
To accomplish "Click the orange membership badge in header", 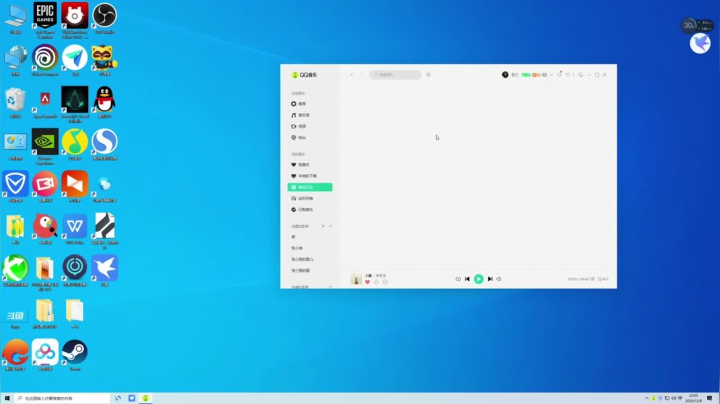I will pos(536,75).
